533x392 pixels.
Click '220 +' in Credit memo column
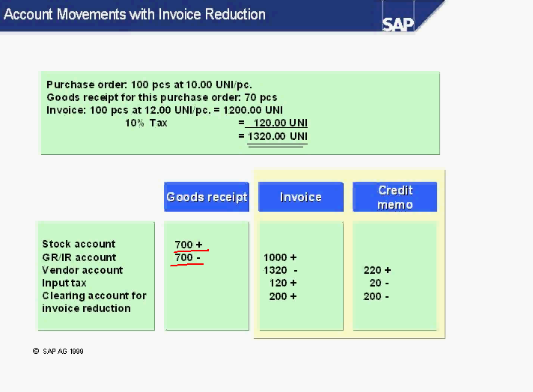377,270
